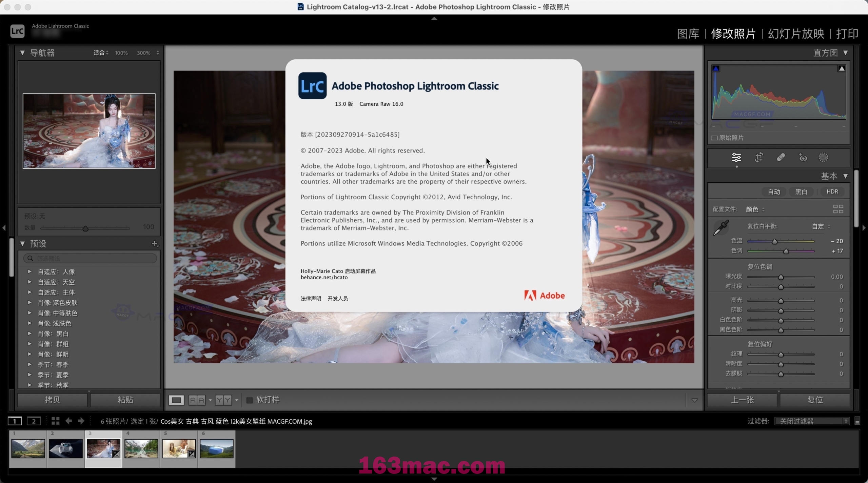Screen dimensions: 868x483
Task: Go back with filmstrip left arrow
Action: 68,421
